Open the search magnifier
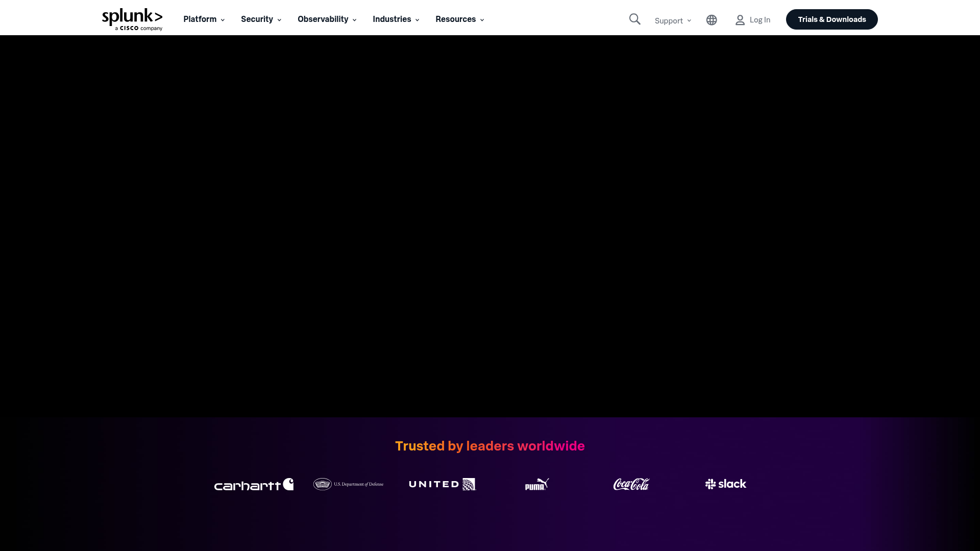 point(634,19)
